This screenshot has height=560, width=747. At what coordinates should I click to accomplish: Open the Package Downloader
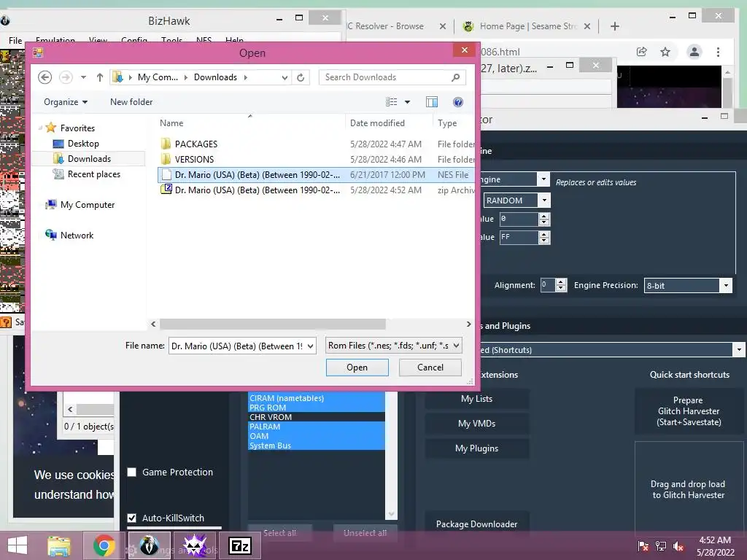(x=477, y=524)
